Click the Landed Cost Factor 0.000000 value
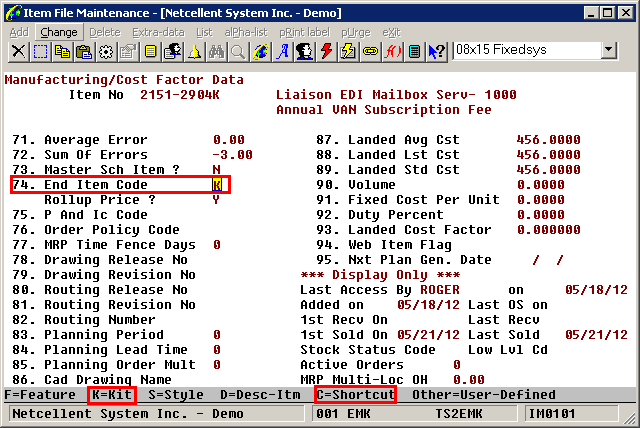 [x=549, y=230]
